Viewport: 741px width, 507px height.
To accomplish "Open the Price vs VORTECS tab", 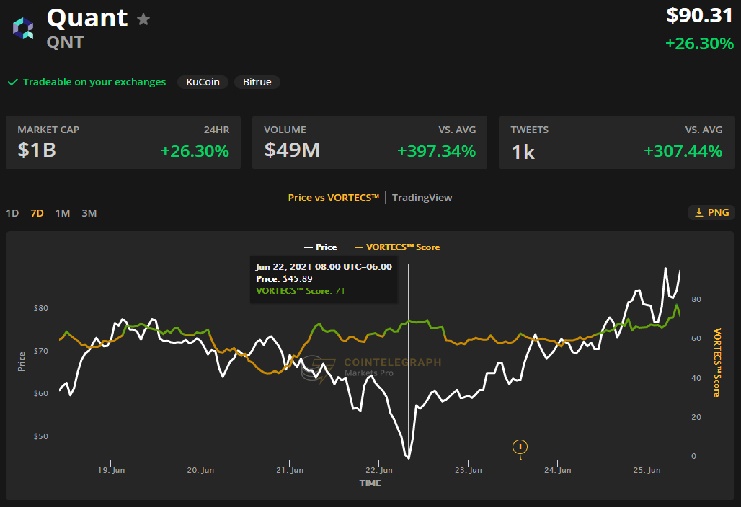I will point(333,198).
